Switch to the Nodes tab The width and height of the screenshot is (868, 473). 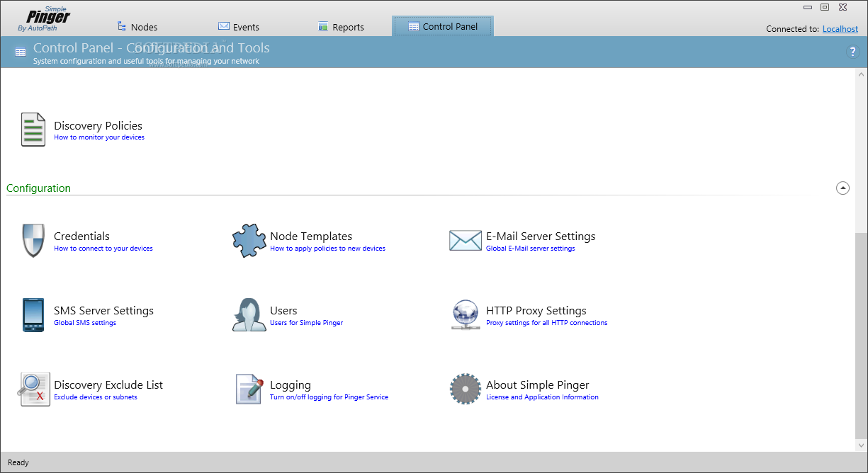click(137, 26)
